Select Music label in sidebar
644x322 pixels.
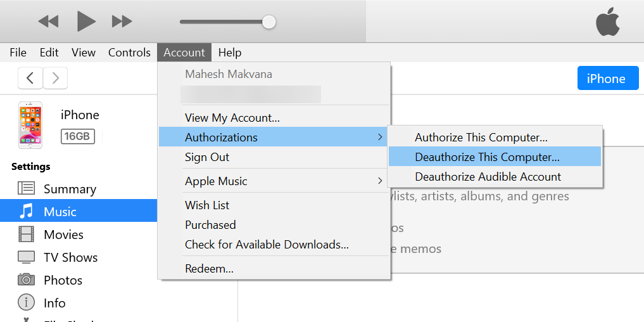tap(60, 212)
